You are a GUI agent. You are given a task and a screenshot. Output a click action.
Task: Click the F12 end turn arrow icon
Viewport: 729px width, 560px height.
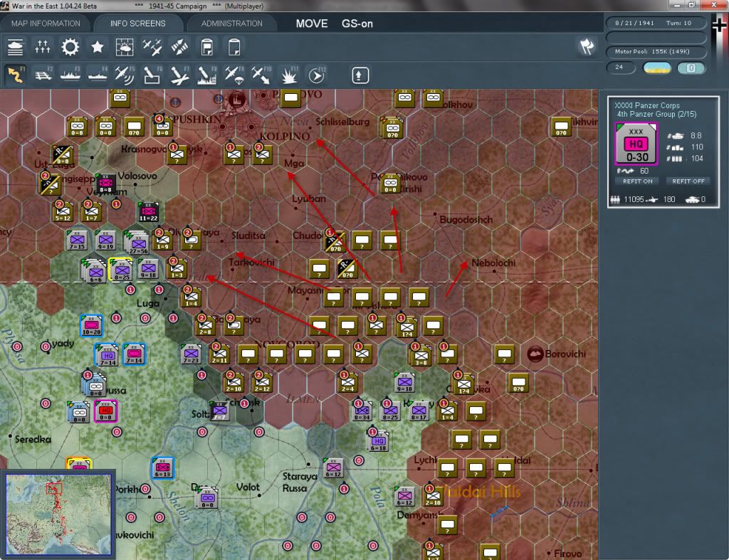click(316, 75)
